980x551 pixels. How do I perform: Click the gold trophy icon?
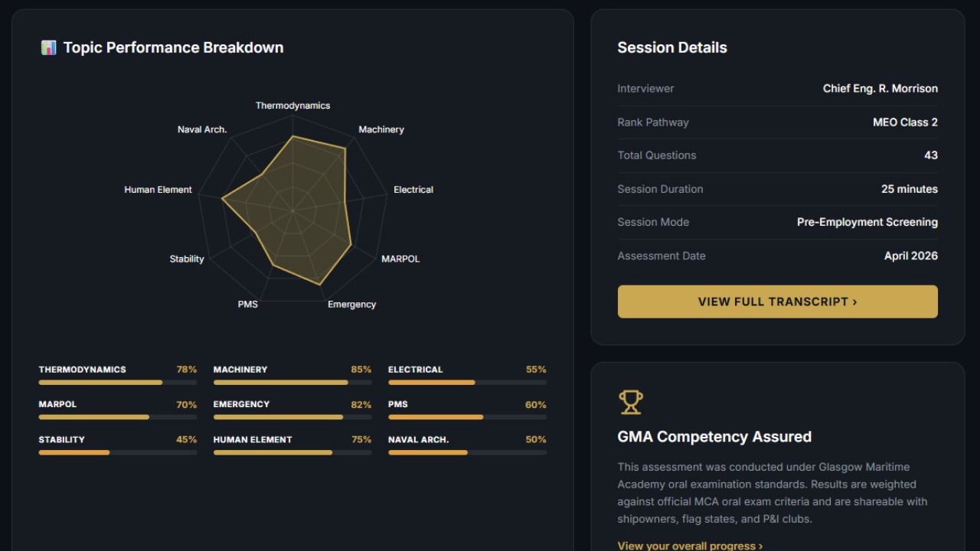click(631, 402)
